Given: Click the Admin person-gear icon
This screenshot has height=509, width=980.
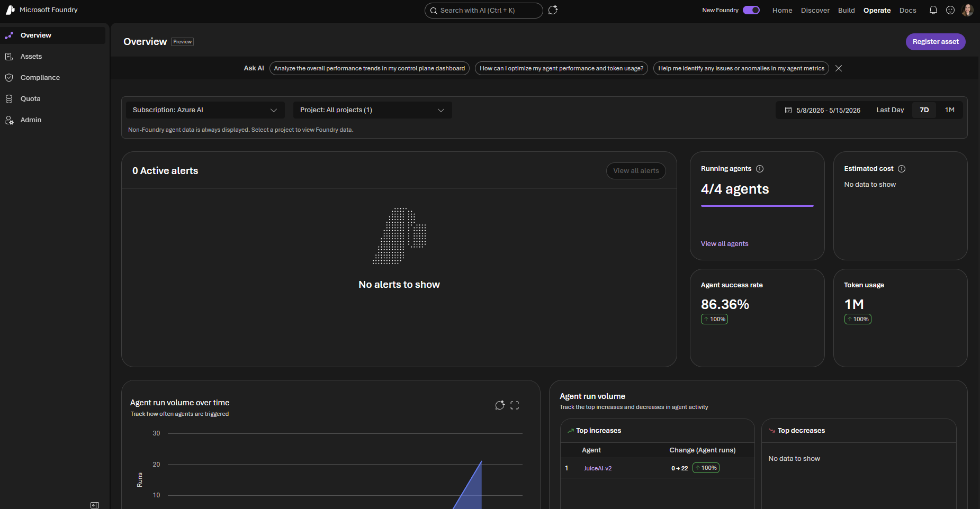Looking at the screenshot, I should [9, 120].
